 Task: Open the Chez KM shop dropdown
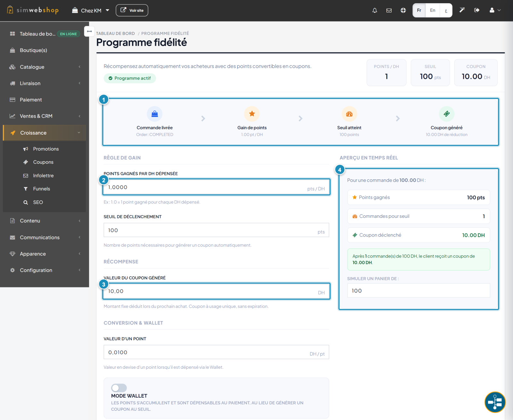coord(91,10)
